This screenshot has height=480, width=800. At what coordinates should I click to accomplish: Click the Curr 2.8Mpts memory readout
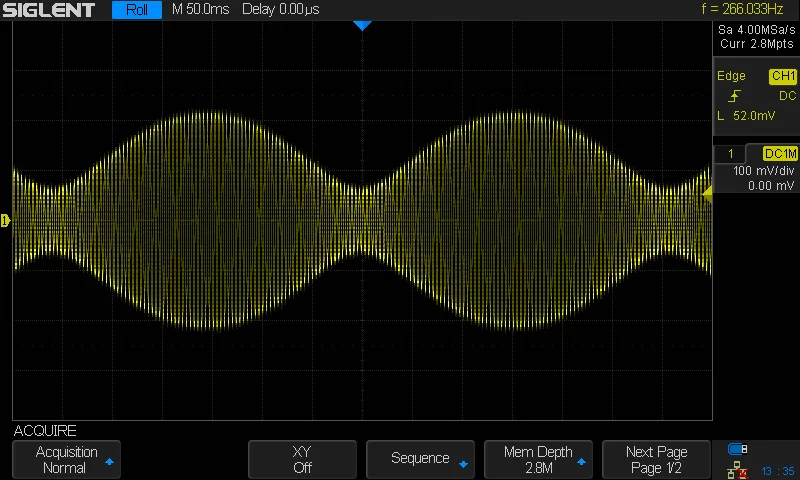(x=757, y=44)
